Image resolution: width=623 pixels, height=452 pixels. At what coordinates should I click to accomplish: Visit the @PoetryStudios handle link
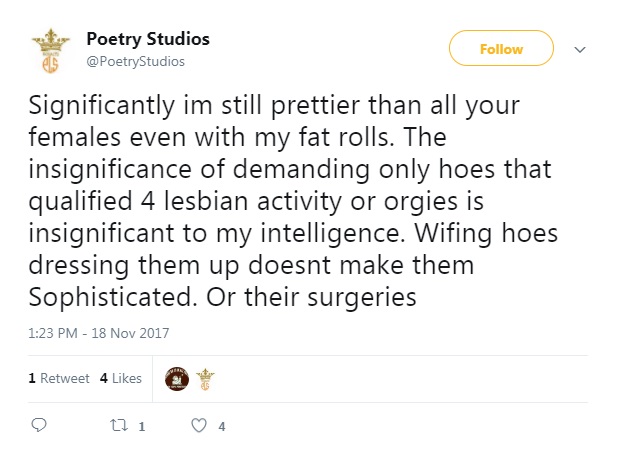pyautogui.click(x=135, y=61)
